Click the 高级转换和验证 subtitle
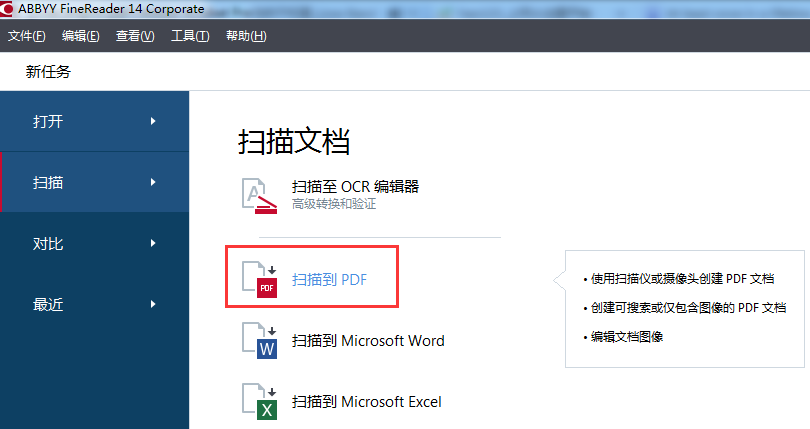810x429 pixels. pyautogui.click(x=334, y=204)
